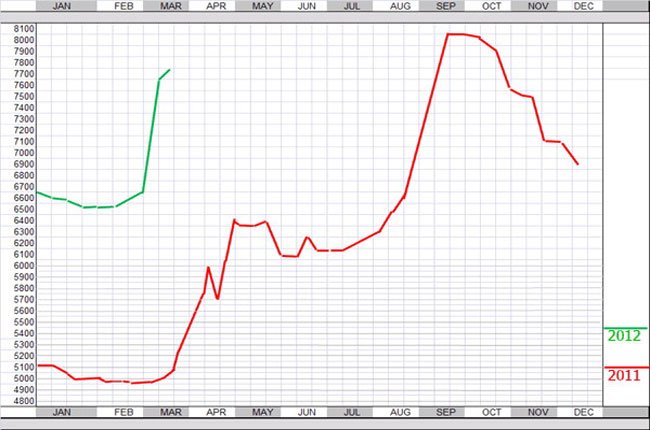Click the 6400 y-axis value
The height and width of the screenshot is (430, 650).
click(x=24, y=221)
